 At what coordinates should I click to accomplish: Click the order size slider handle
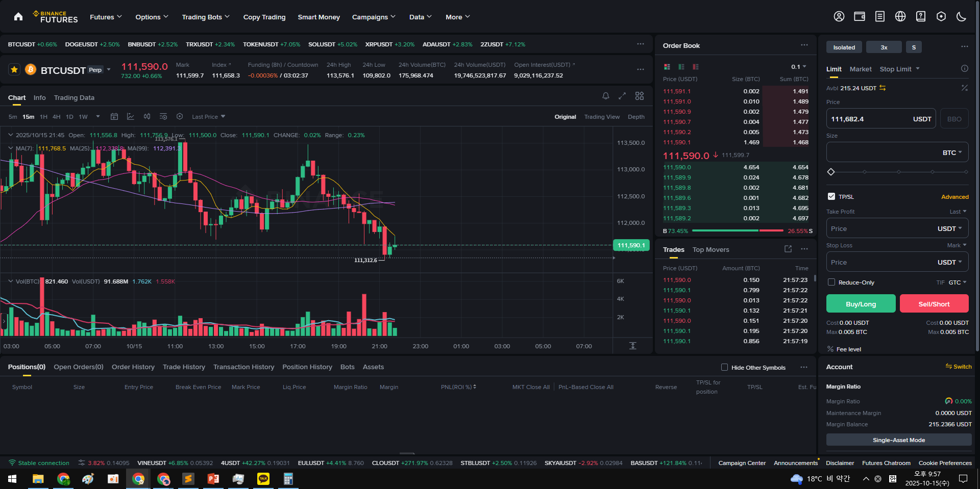click(x=831, y=172)
